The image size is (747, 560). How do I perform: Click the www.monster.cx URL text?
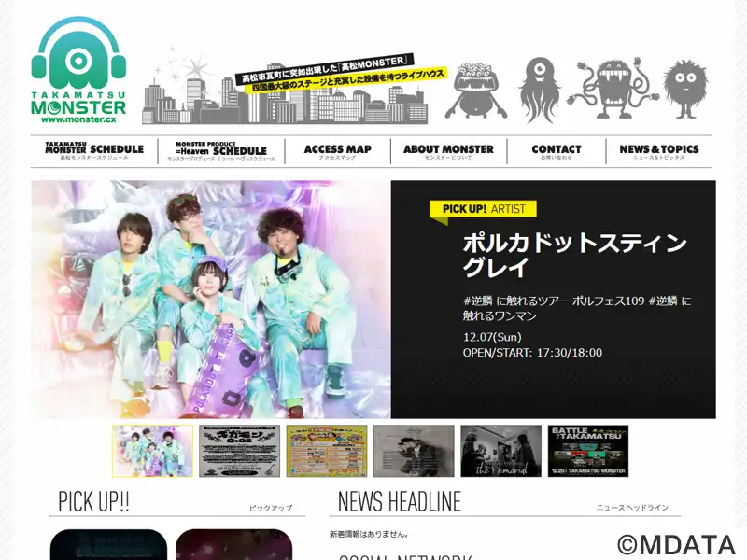pos(78,120)
